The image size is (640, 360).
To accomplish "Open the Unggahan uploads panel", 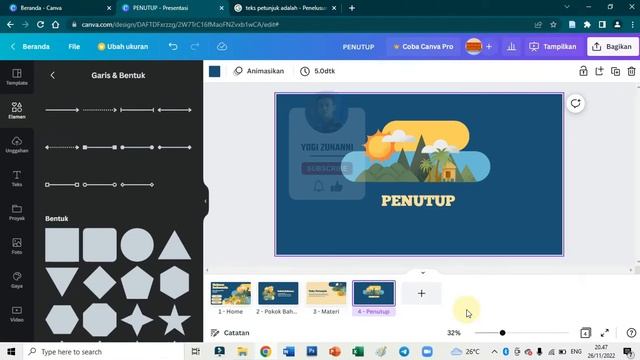I will click(17, 144).
